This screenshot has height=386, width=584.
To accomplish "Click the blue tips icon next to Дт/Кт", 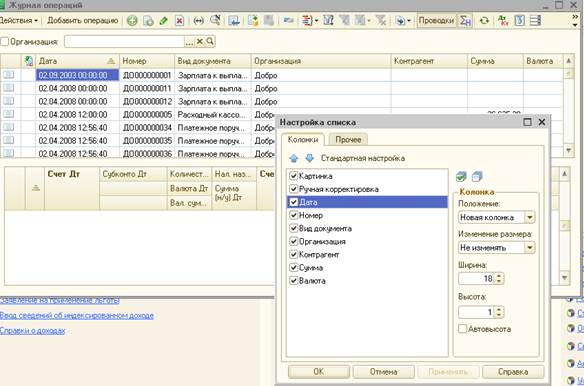I will point(519,21).
